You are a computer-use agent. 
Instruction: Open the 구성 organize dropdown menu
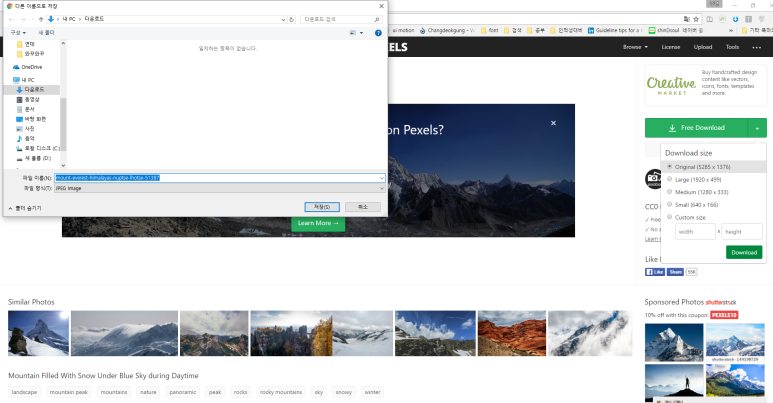tap(18, 33)
